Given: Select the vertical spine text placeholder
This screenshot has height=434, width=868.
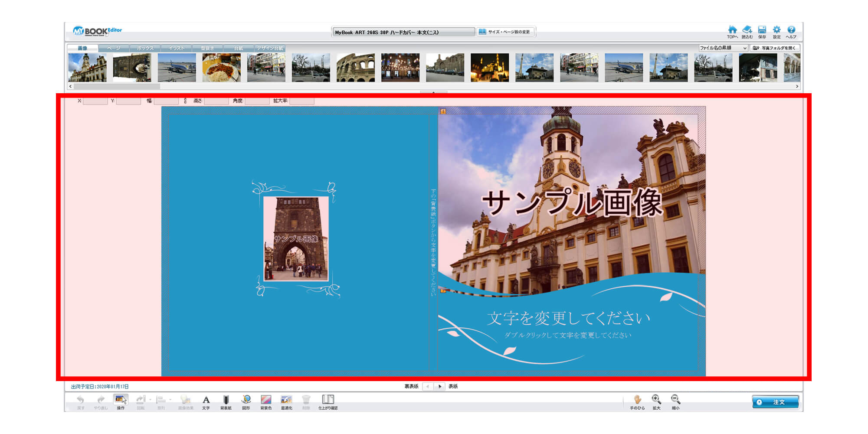Looking at the screenshot, I should [433, 242].
